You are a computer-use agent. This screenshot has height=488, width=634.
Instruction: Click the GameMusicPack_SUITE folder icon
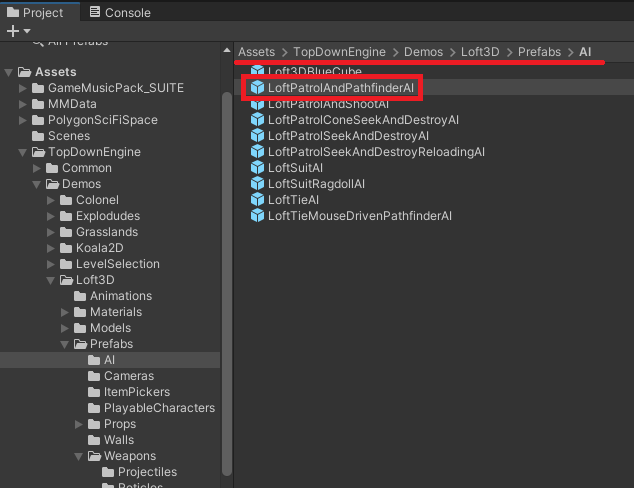tap(38, 88)
